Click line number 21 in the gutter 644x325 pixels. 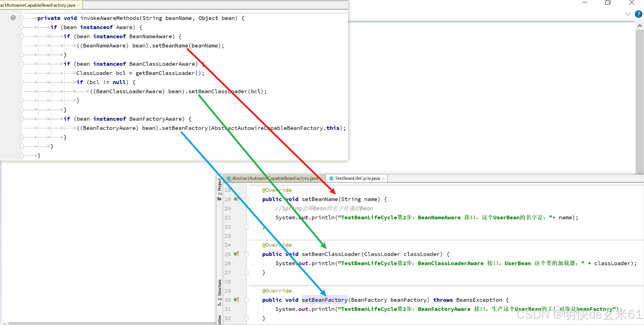coord(228,218)
